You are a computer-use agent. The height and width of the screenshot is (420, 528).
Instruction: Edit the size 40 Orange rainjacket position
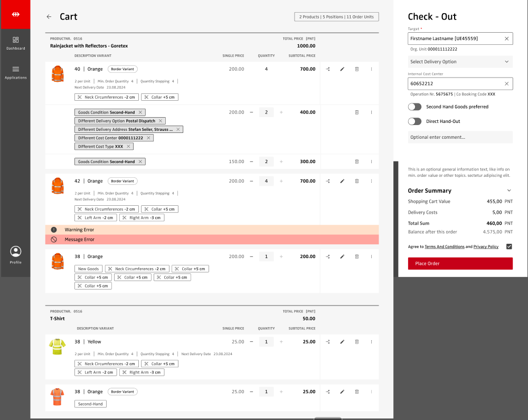tap(342, 69)
